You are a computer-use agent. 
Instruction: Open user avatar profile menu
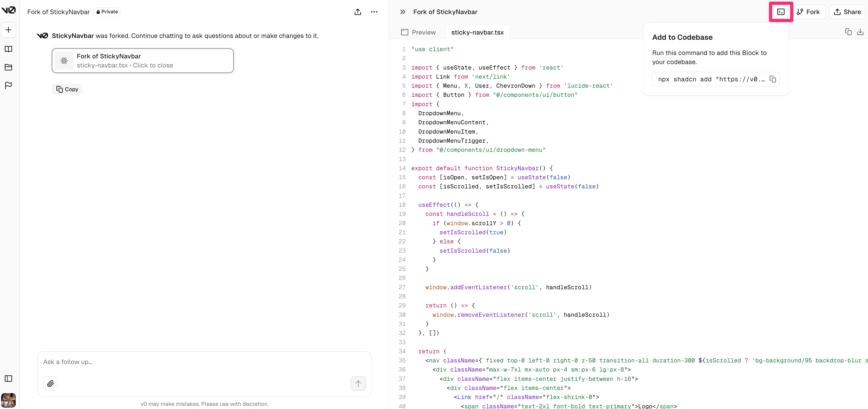coord(8,400)
